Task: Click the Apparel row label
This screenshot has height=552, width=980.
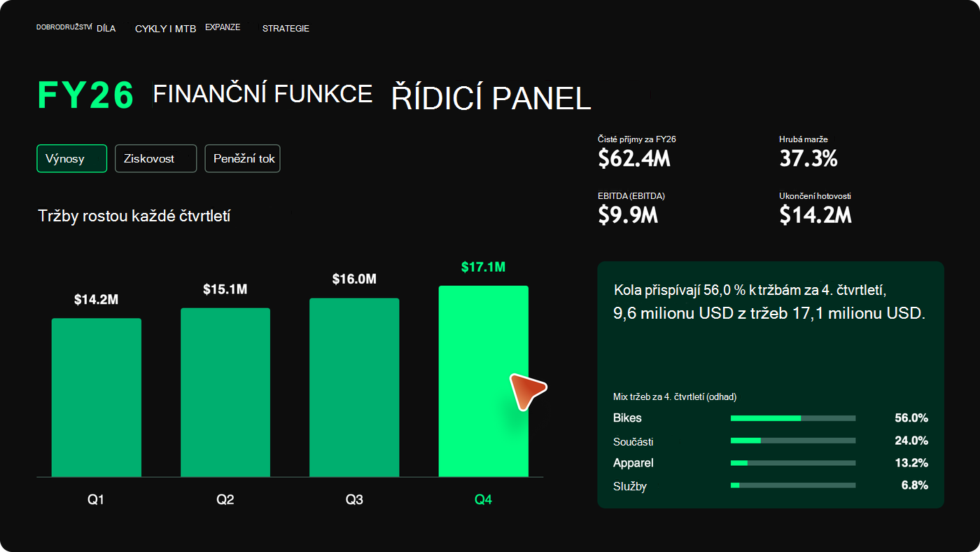Action: pos(633,463)
